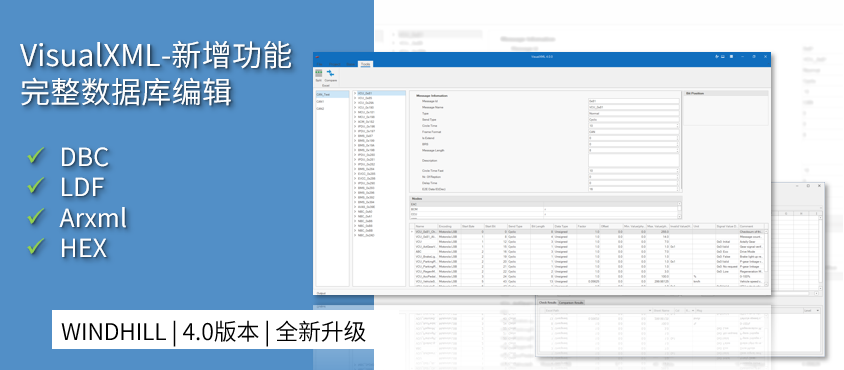Viewport: 844px width, 370px height.
Task: Click the green checkmark beside HEX
Action: (36, 246)
